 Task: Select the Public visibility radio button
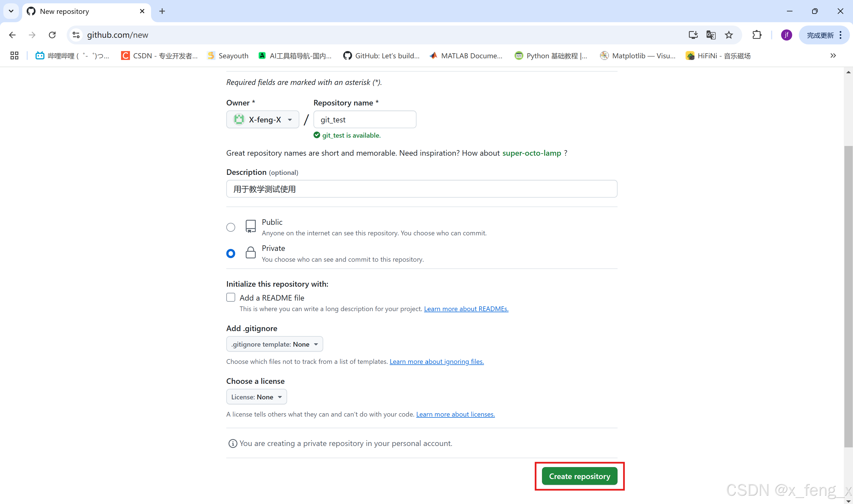[231, 227]
